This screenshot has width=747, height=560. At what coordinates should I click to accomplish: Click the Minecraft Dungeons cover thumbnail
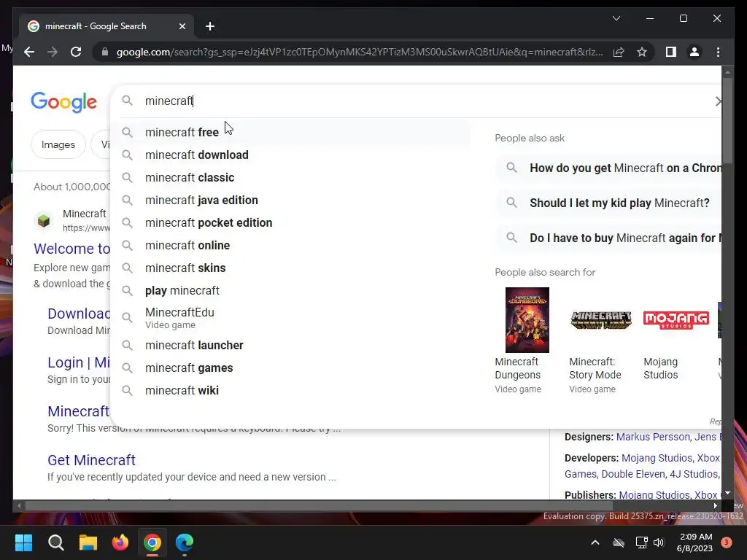coord(527,320)
